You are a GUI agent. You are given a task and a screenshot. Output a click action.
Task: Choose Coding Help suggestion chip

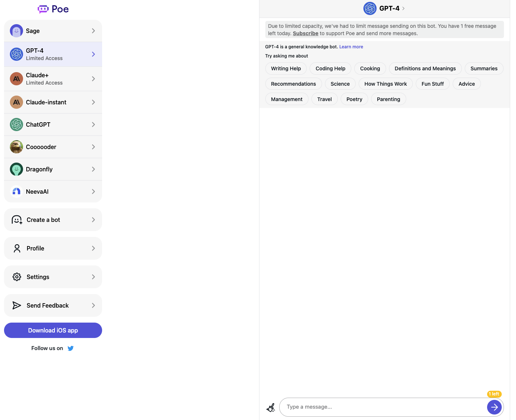330,68
